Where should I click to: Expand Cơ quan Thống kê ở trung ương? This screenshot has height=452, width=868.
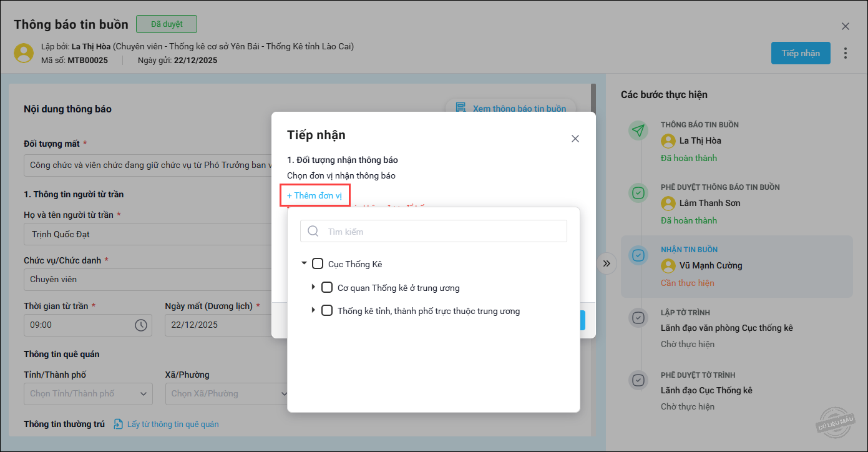[x=313, y=287]
